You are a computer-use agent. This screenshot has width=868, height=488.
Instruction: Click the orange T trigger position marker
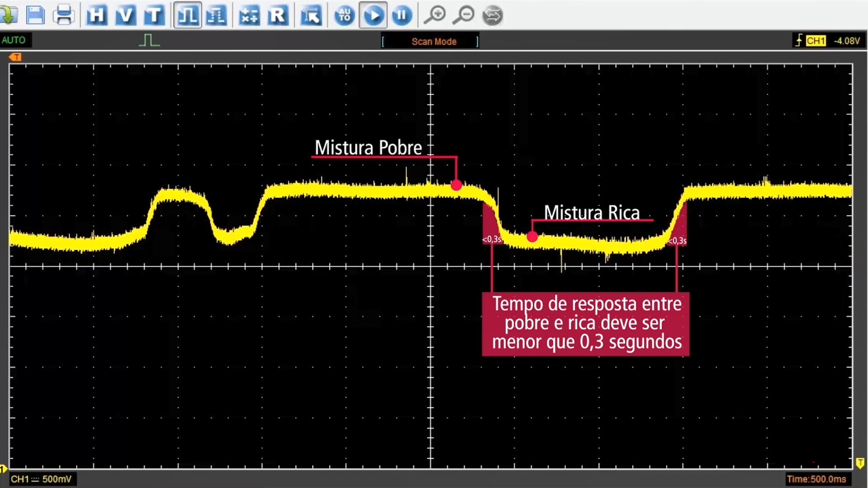click(15, 57)
